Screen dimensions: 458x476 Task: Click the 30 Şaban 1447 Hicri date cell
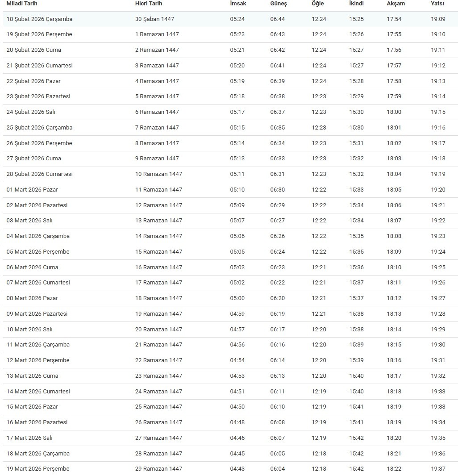pyautogui.click(x=154, y=19)
